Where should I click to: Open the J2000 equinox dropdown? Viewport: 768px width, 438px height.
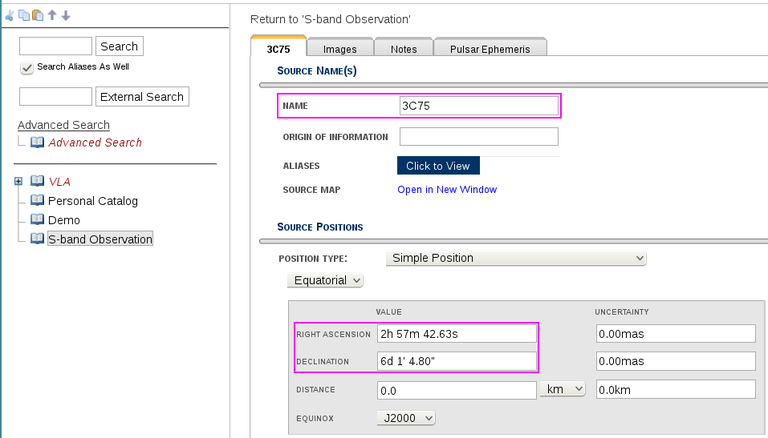[x=406, y=418]
